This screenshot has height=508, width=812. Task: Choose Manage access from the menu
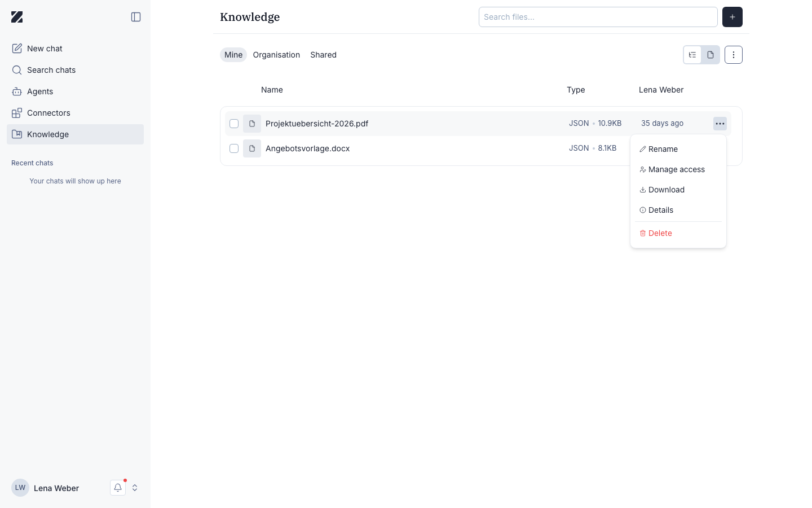click(678, 169)
